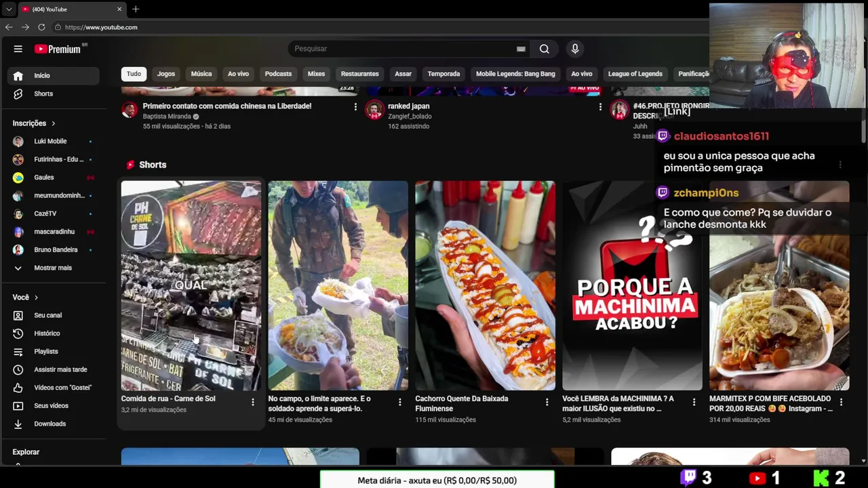Viewport: 868px width, 488px height.
Task: Open Shorts from the sidebar
Action: click(53, 94)
